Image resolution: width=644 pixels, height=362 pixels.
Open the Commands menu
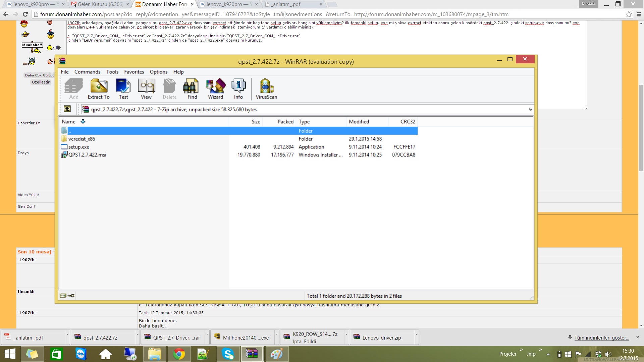tap(87, 72)
